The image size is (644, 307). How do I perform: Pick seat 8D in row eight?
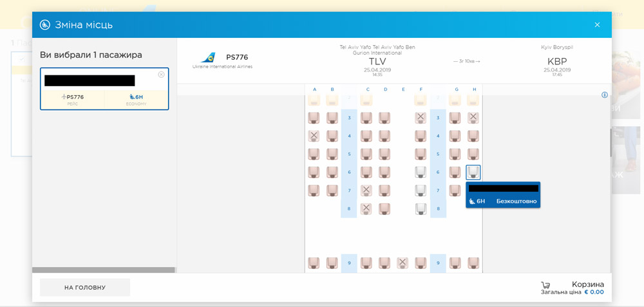(384, 209)
